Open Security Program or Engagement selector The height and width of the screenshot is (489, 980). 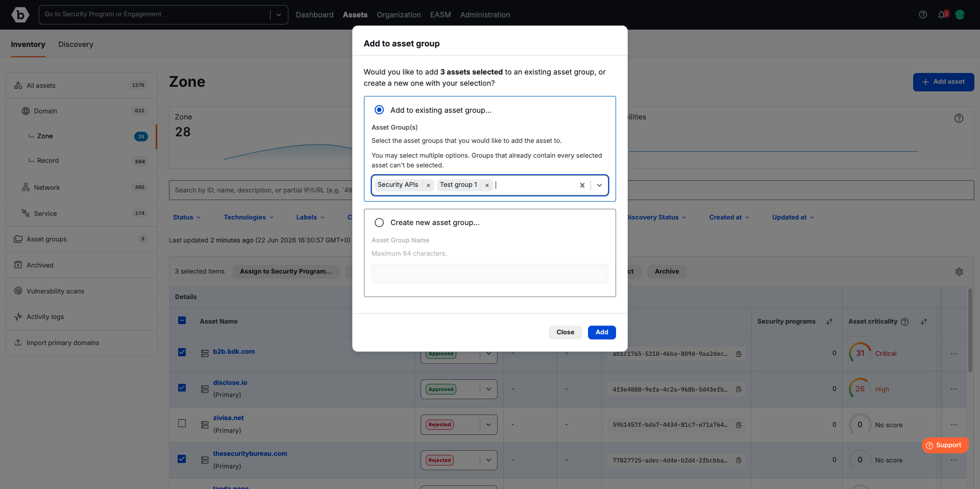[163, 15]
